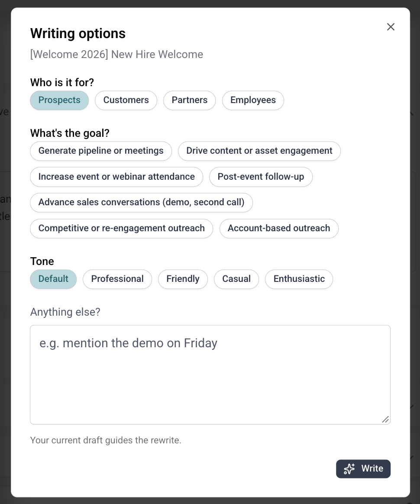Focus the Anything else text area
Screen dimensions: 420x504
pos(210,375)
